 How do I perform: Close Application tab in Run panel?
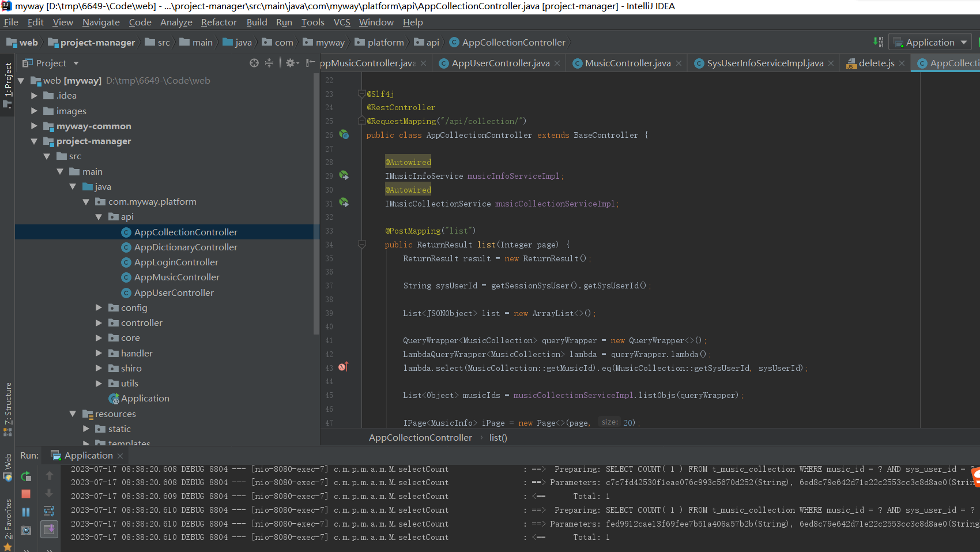(x=120, y=456)
